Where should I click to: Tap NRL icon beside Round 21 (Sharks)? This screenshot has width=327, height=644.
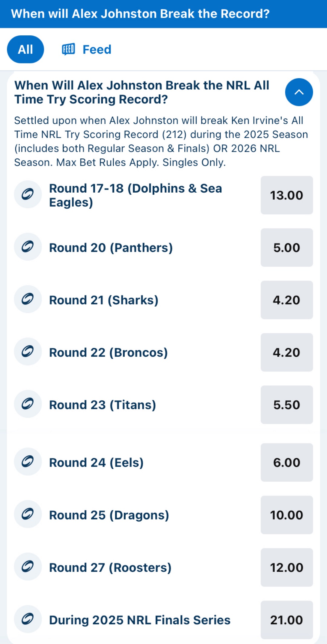tap(28, 299)
